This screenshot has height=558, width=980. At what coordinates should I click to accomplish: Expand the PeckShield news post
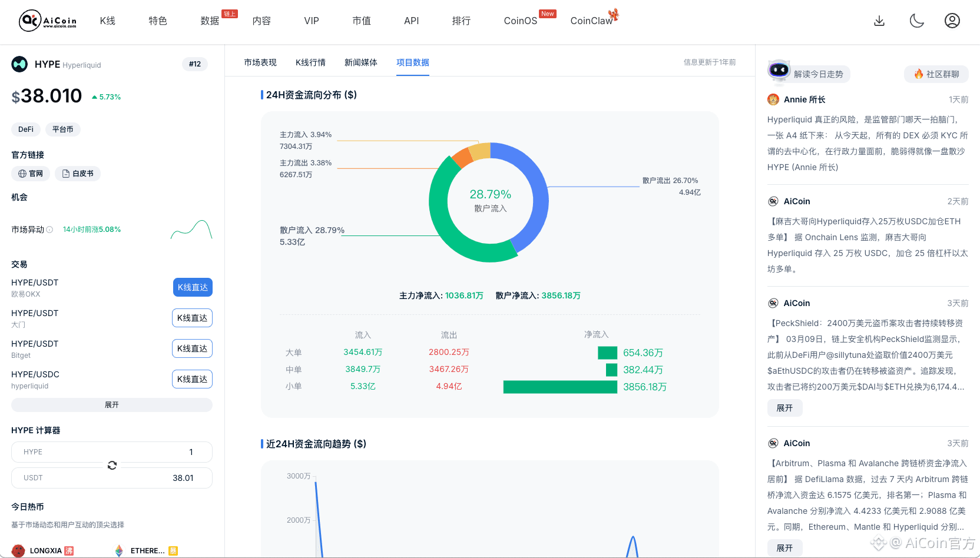(784, 407)
